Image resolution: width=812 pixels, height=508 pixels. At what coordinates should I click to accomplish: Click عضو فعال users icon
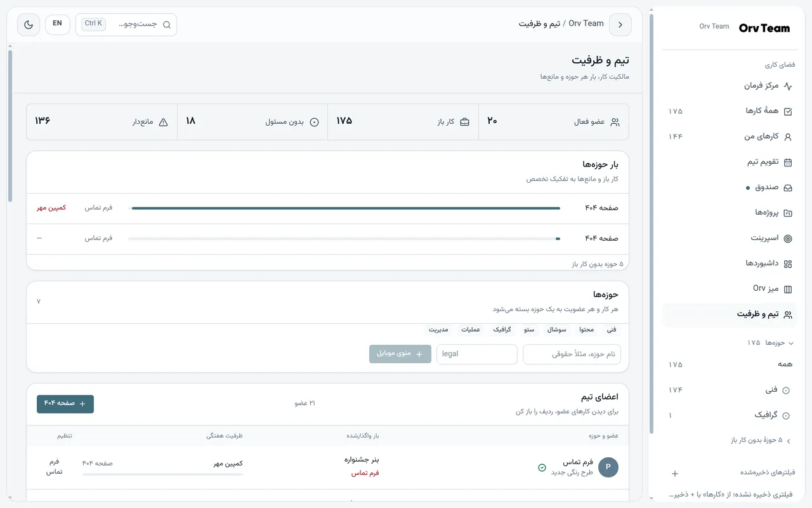(x=615, y=123)
